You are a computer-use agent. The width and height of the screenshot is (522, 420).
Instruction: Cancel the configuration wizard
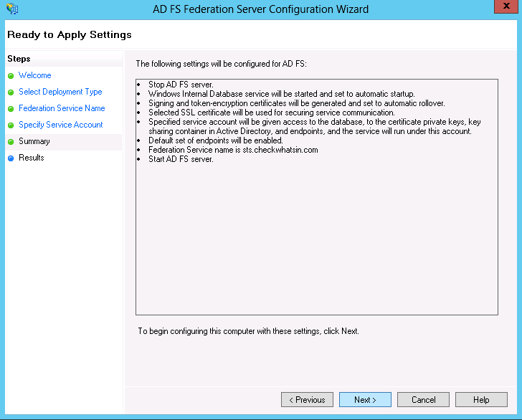[x=423, y=399]
